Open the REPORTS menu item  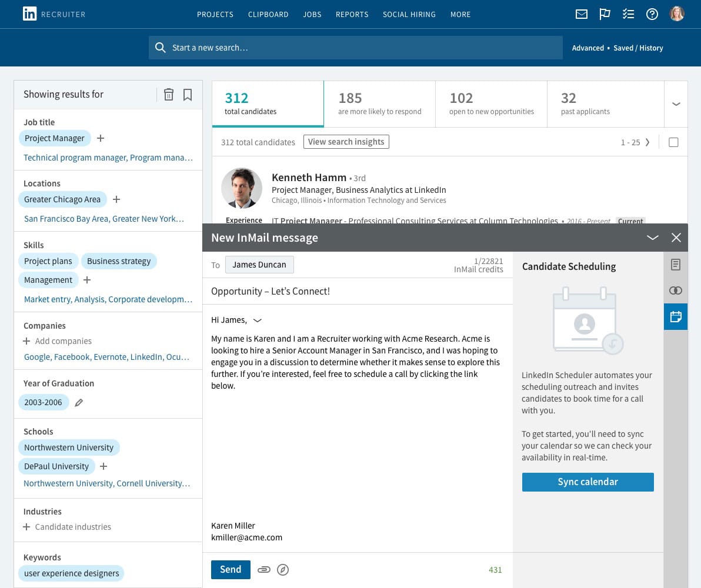(352, 14)
